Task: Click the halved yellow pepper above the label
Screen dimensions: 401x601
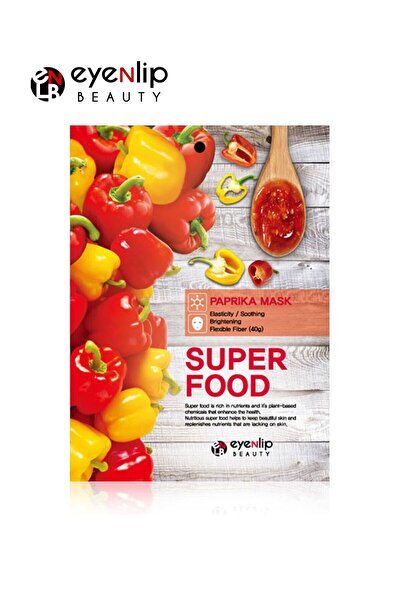Action: pos(219,266)
